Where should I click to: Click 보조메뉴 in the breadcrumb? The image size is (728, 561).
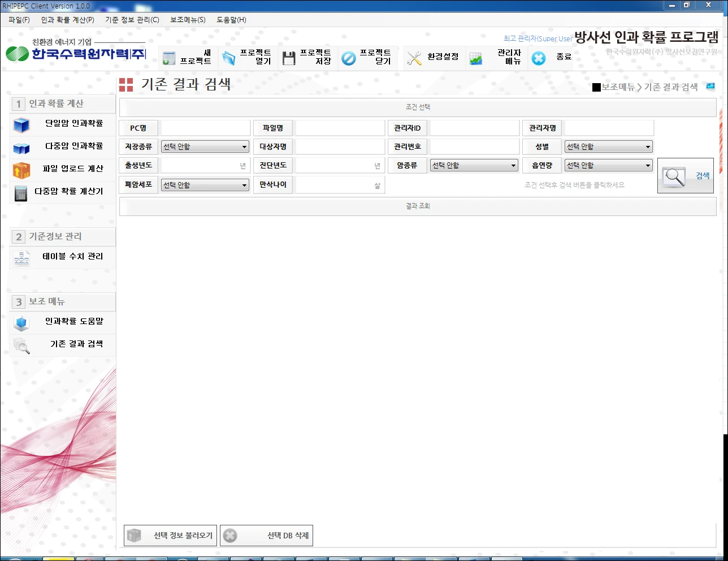[618, 87]
